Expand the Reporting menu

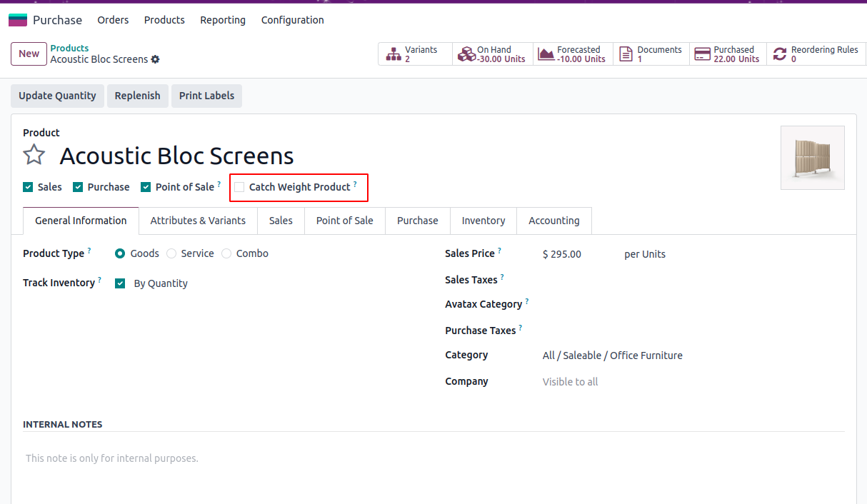tap(223, 20)
